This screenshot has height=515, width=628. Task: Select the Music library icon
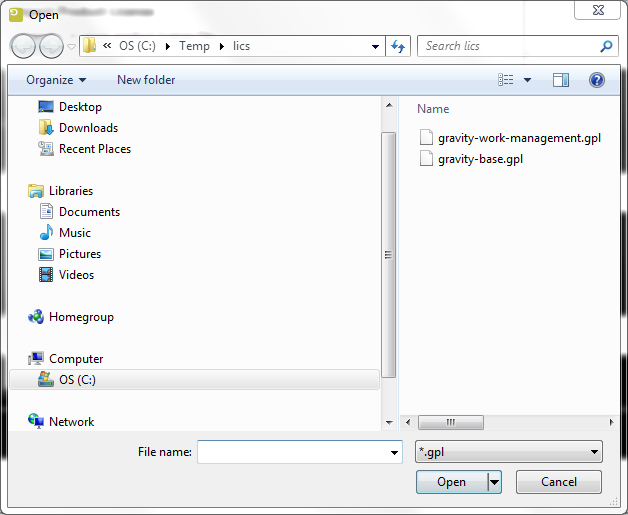(x=46, y=233)
